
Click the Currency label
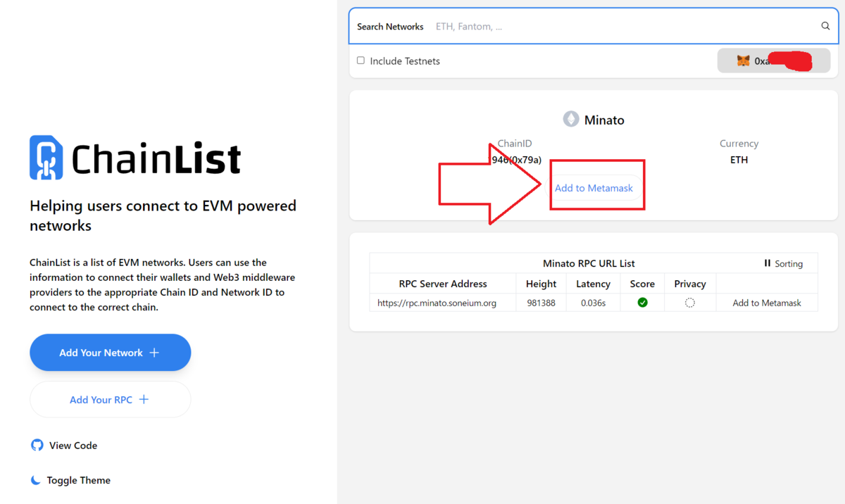739,143
